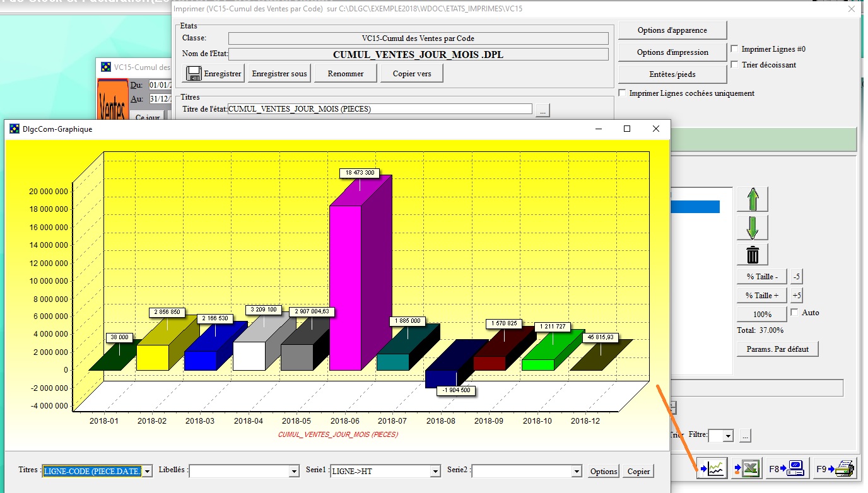Click the Options d'apparence button
The image size is (868, 493).
672,30
